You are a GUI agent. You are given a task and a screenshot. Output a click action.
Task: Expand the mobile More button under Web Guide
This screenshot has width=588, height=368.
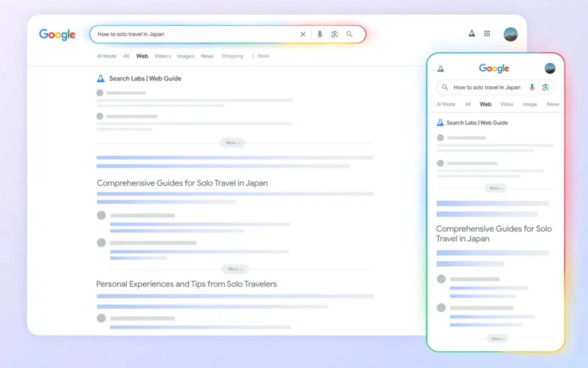pyautogui.click(x=494, y=188)
